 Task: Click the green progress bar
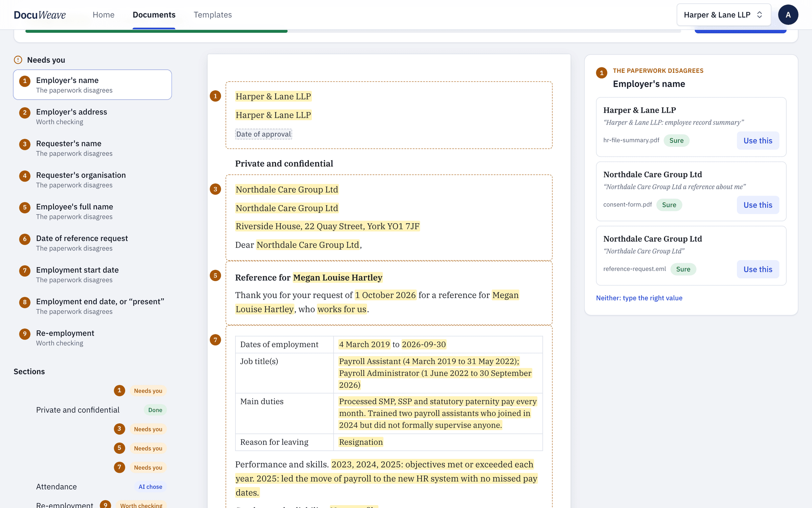pyautogui.click(x=156, y=31)
